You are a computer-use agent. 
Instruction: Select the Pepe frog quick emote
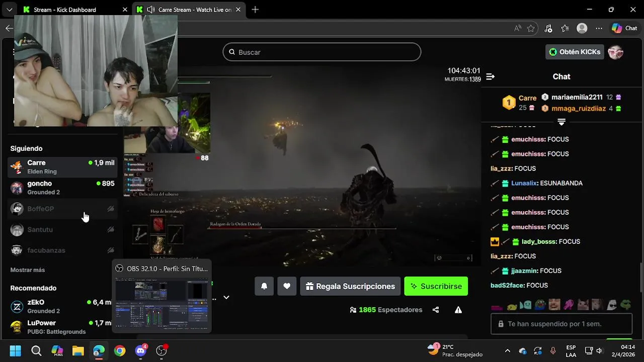540,305
